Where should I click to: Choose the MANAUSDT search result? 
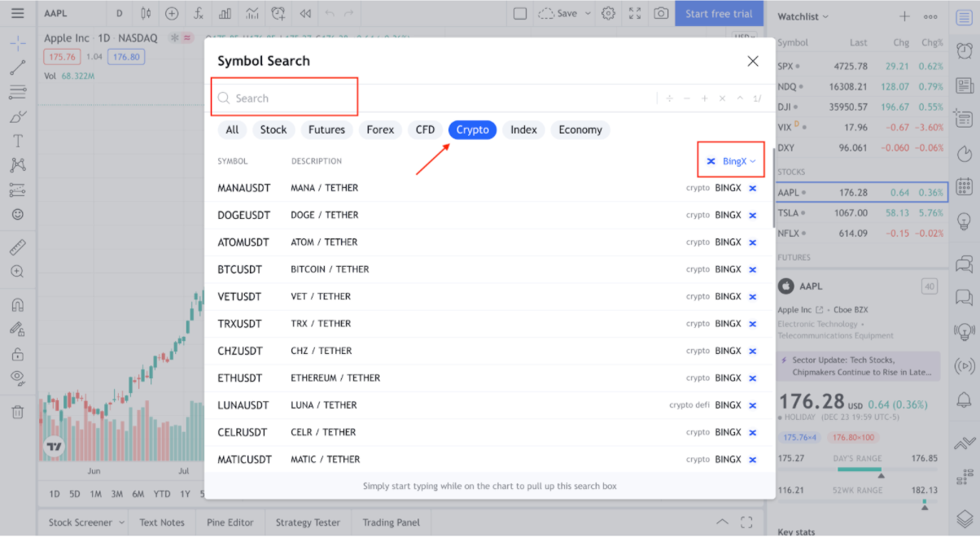pyautogui.click(x=488, y=188)
